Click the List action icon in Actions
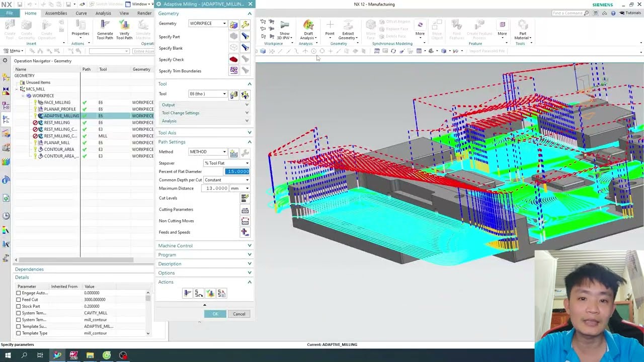 click(x=221, y=293)
